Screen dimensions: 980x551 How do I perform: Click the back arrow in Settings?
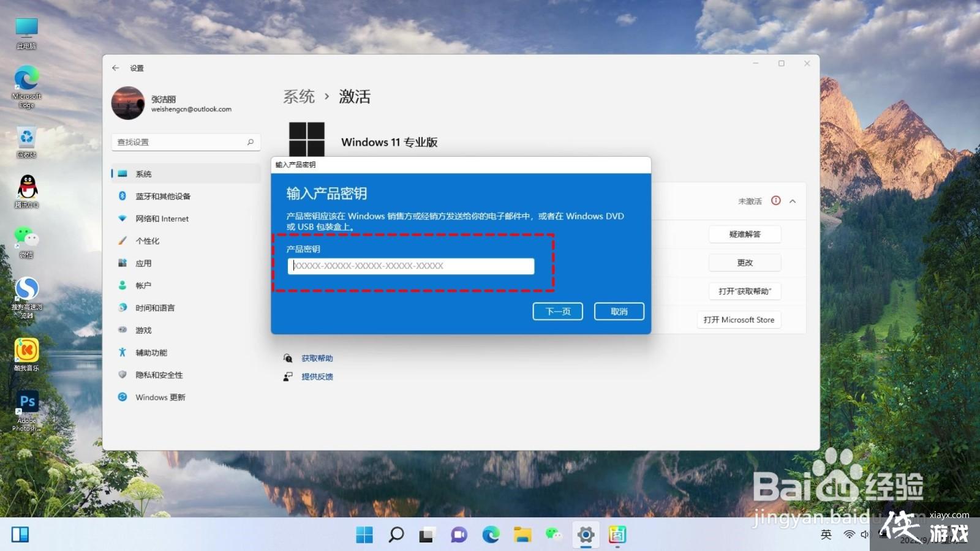(116, 68)
